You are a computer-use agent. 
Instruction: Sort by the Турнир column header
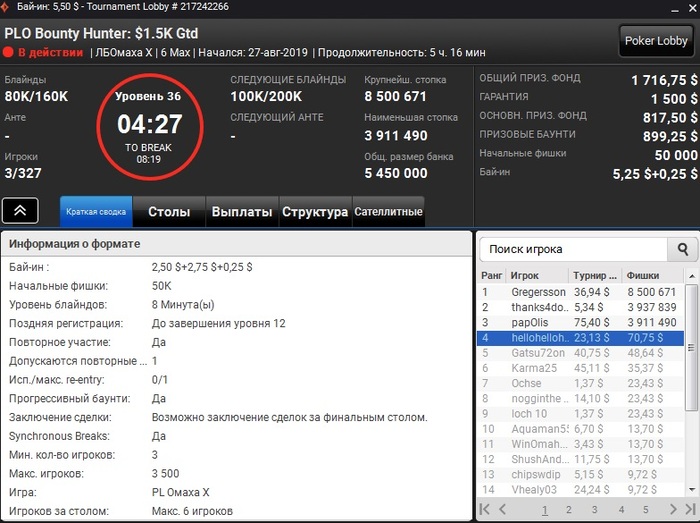coord(595,276)
